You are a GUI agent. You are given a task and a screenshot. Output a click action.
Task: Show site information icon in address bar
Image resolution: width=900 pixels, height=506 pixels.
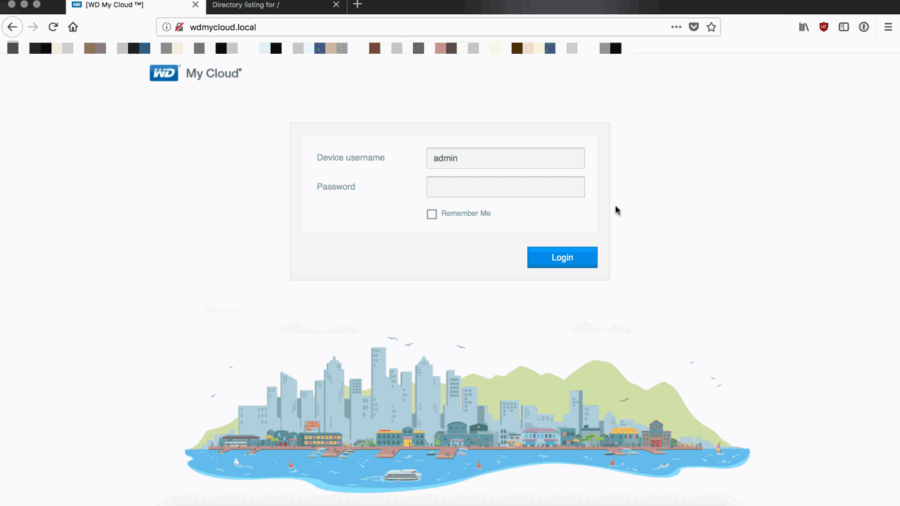click(166, 27)
